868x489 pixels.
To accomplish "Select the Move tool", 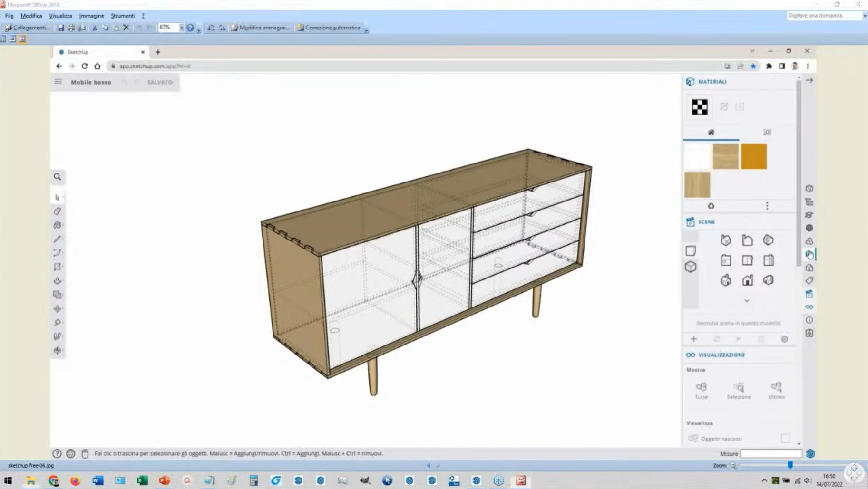I will [58, 309].
